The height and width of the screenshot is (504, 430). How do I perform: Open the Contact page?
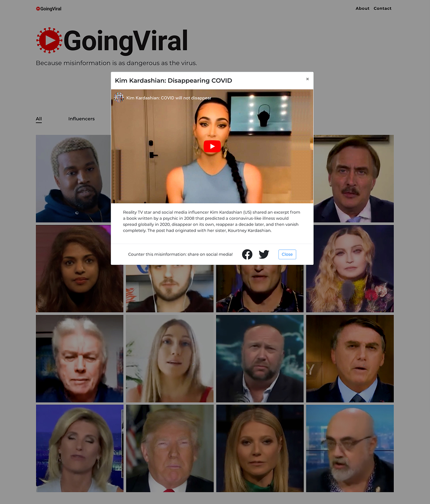[383, 8]
